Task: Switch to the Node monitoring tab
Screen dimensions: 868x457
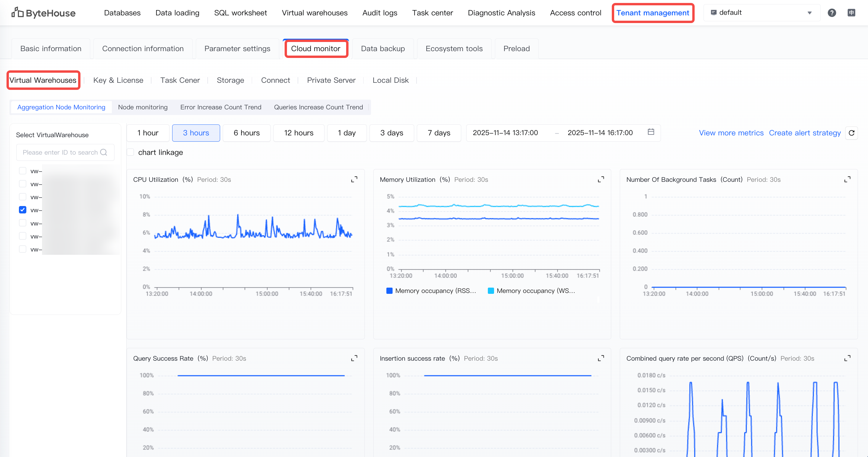Action: coord(143,107)
